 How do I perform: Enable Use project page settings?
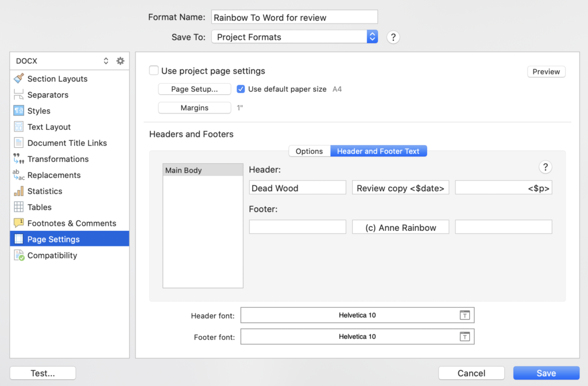pyautogui.click(x=154, y=71)
